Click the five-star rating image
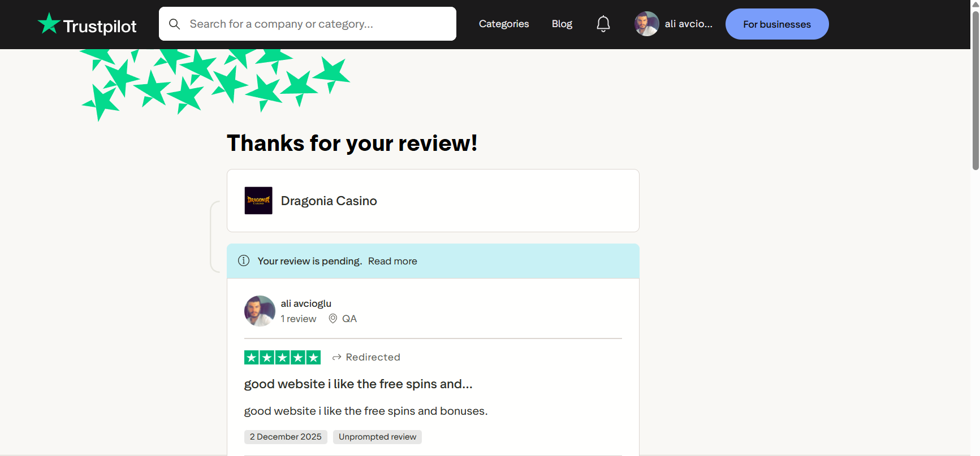This screenshot has height=456, width=980. pos(282,357)
